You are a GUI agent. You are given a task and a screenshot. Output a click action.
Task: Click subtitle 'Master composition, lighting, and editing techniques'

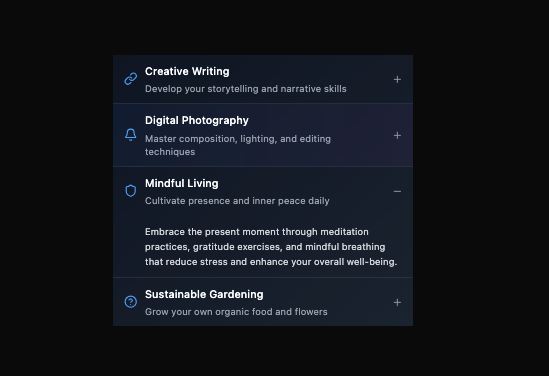pos(238,145)
